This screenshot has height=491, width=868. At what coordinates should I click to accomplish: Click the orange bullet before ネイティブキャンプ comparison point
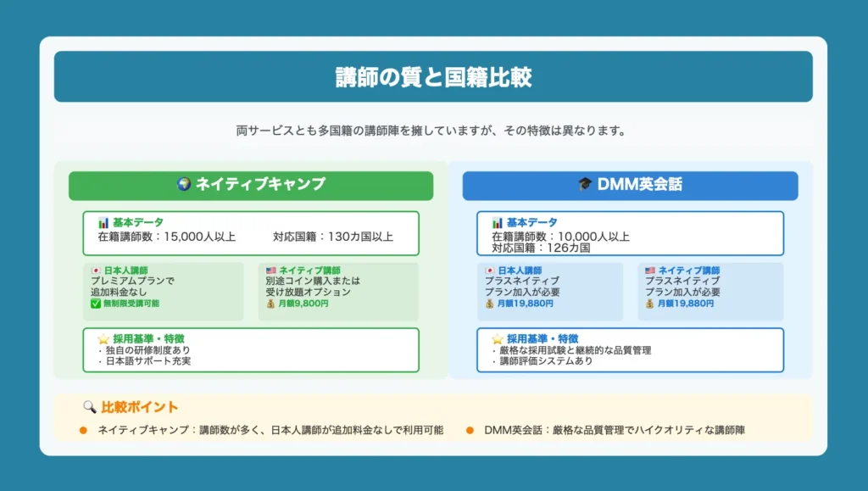[83, 430]
